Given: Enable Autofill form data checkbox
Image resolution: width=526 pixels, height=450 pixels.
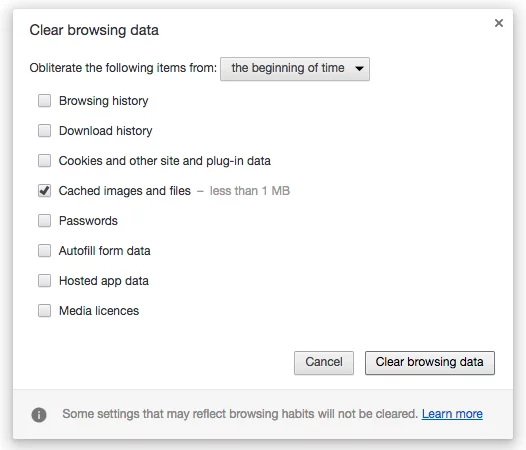Looking at the screenshot, I should (x=44, y=251).
